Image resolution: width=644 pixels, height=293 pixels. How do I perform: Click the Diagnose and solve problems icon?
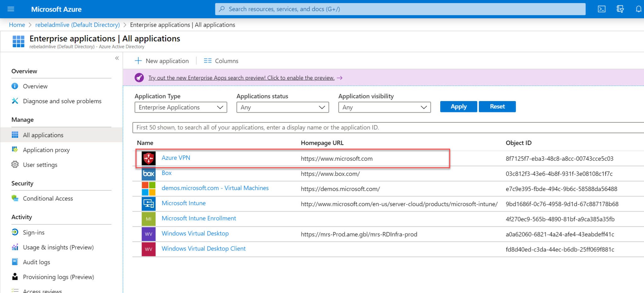tap(15, 101)
